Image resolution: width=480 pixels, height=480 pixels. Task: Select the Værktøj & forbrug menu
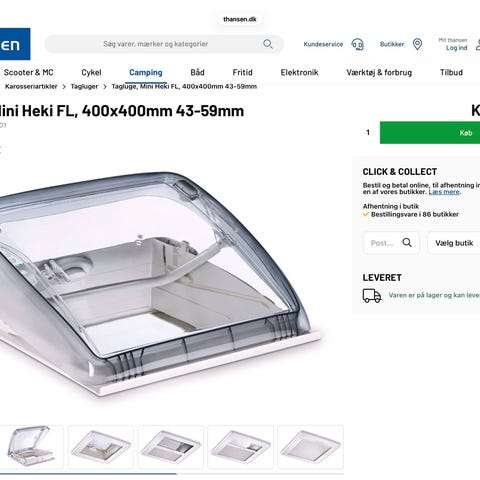click(379, 72)
